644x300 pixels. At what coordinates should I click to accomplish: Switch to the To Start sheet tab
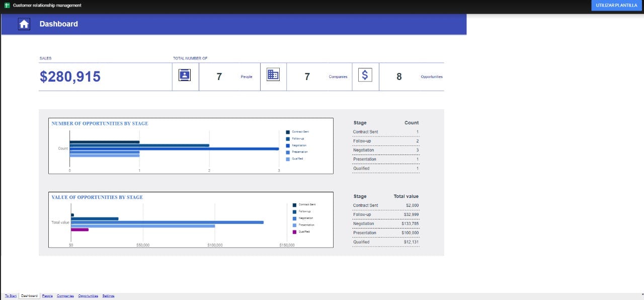(11, 296)
